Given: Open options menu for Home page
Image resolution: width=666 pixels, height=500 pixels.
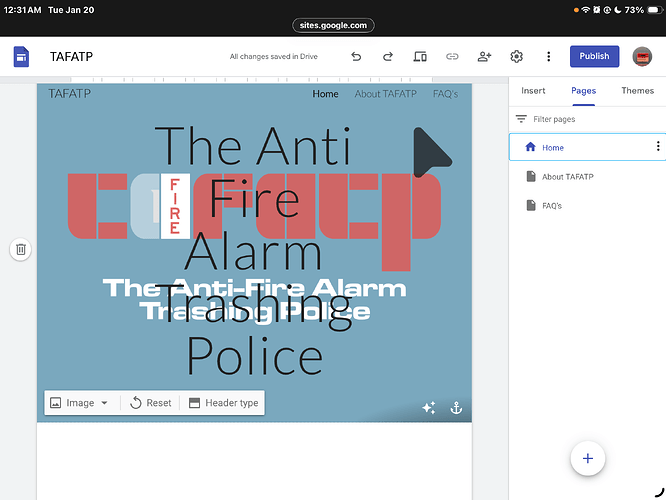Looking at the screenshot, I should pyautogui.click(x=657, y=147).
